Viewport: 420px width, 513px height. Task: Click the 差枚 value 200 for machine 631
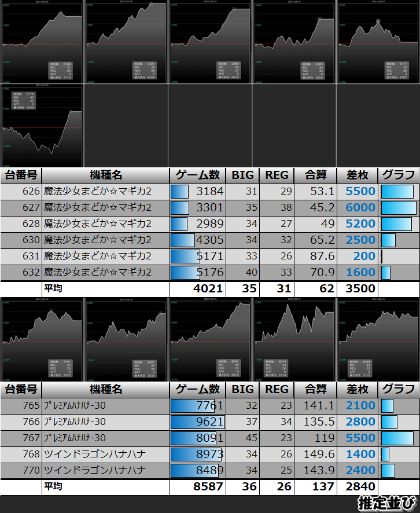(x=364, y=256)
